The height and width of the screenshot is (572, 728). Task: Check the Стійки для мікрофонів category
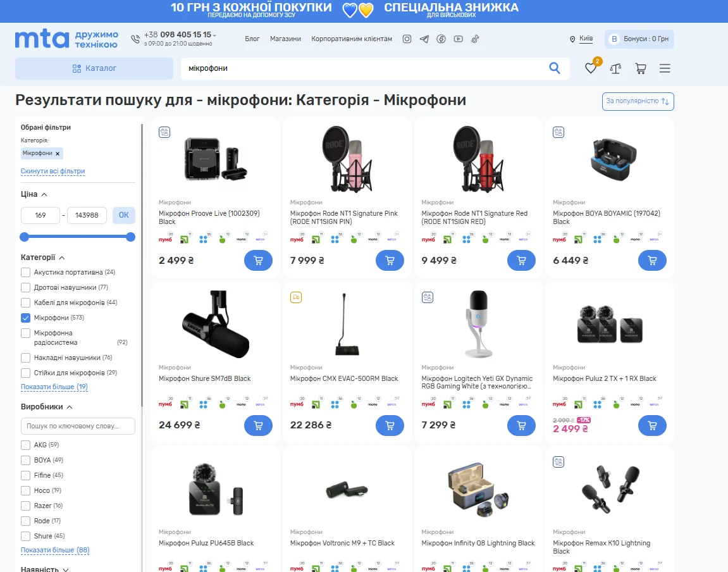click(x=25, y=373)
